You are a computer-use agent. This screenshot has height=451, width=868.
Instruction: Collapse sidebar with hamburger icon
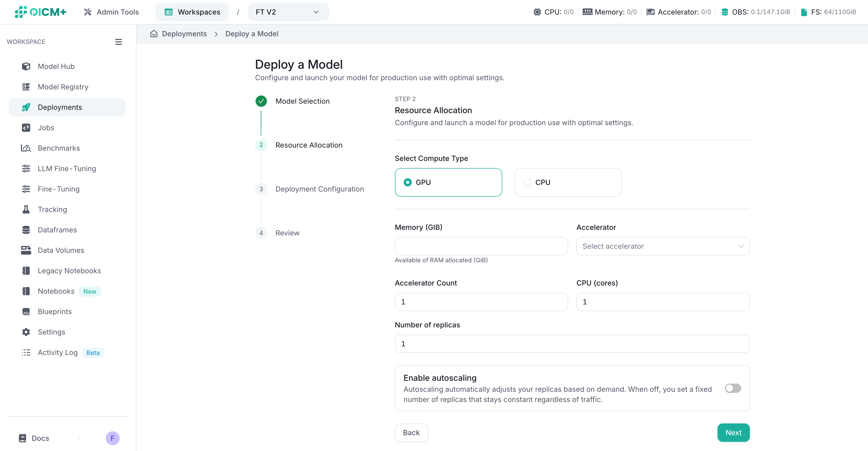(x=118, y=42)
